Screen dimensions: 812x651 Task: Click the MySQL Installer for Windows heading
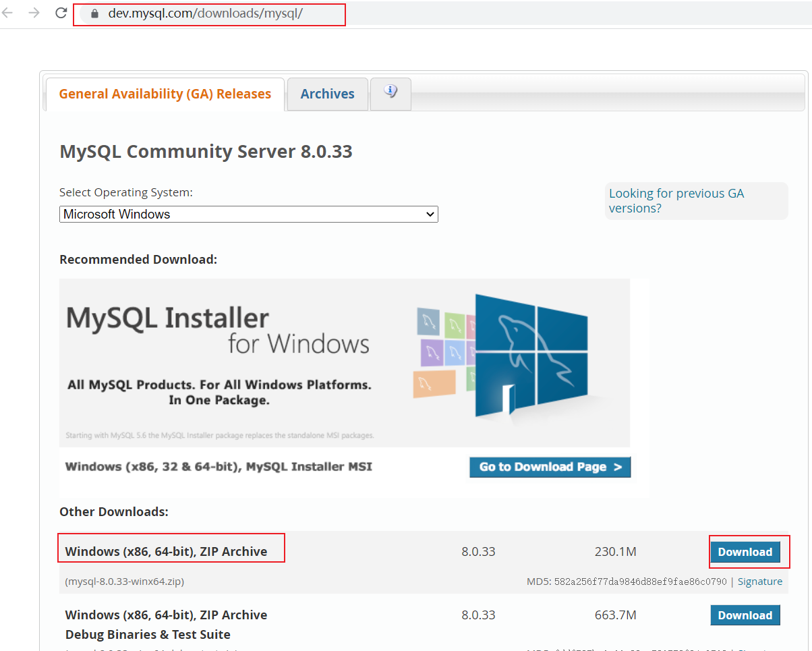pyautogui.click(x=218, y=330)
